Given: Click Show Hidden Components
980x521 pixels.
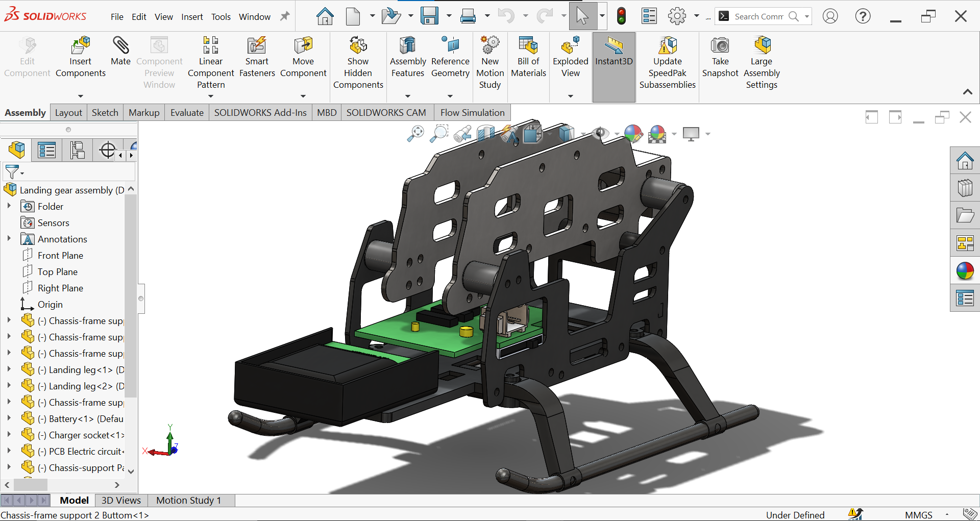Looking at the screenshot, I should (358, 62).
